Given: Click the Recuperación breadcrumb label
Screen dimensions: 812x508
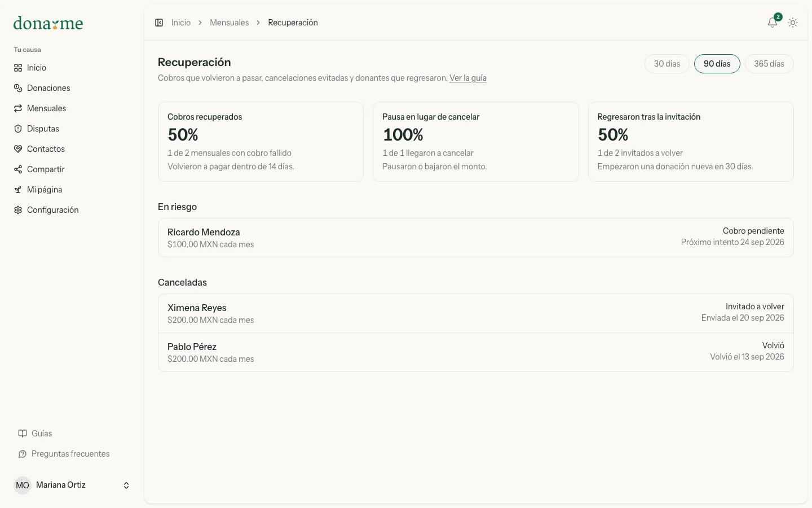Looking at the screenshot, I should 293,23.
